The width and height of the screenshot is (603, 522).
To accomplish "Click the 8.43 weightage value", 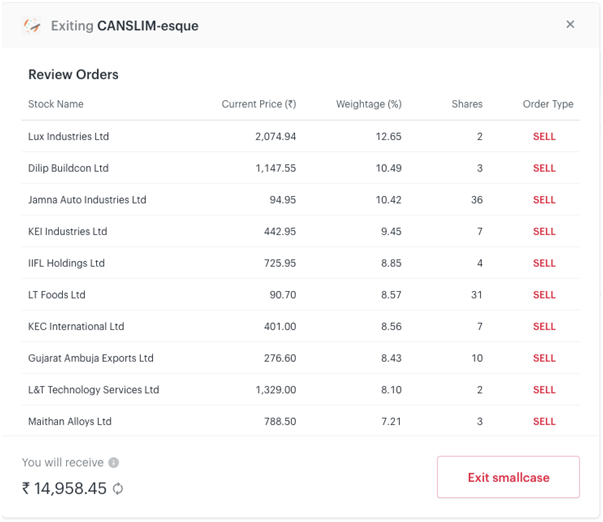I will [391, 358].
